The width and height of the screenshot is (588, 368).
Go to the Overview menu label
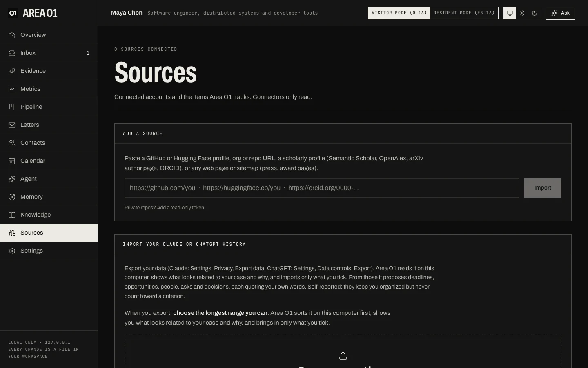click(33, 35)
